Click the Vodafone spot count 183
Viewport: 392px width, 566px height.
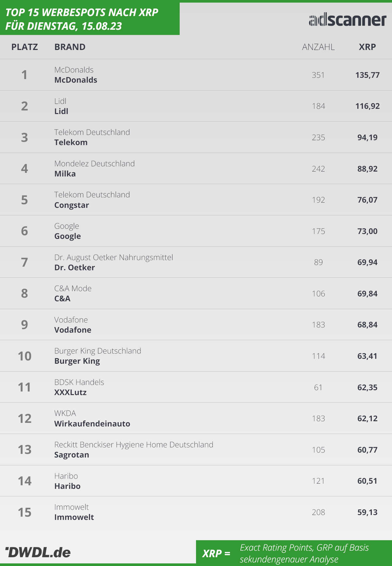[x=318, y=325]
